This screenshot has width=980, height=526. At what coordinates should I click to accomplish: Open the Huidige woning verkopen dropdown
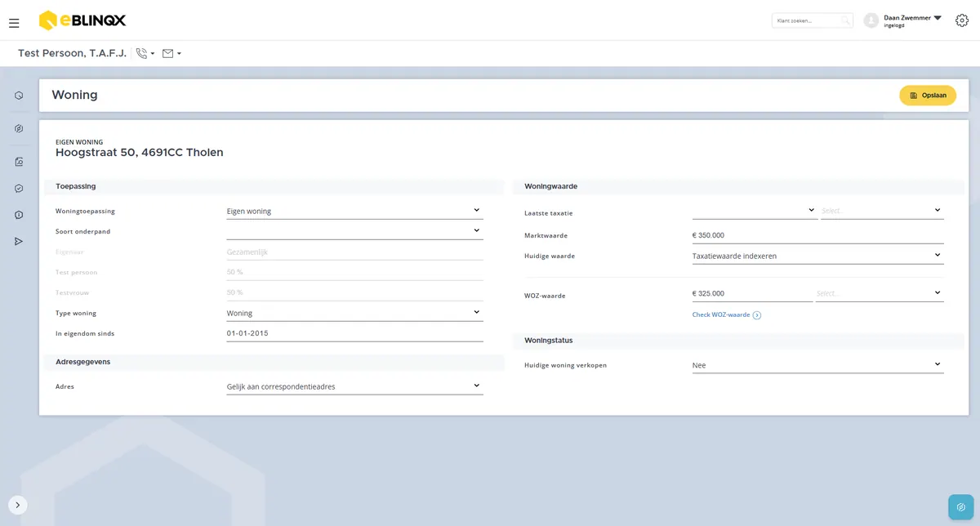point(817,365)
